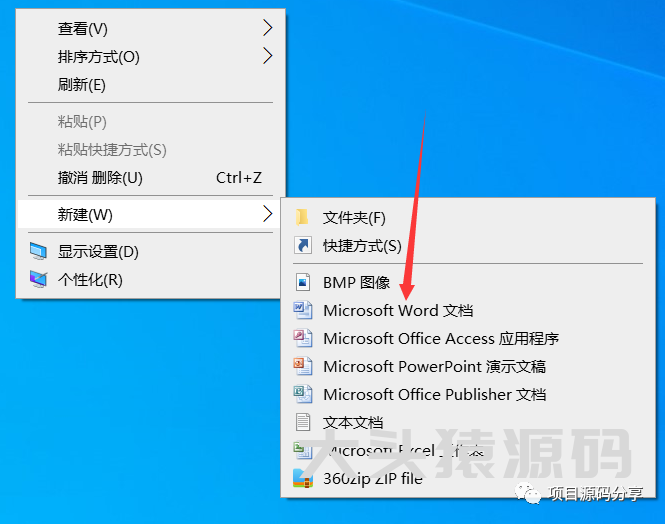Expand the 排序方式(O) submenu arrow
665x524 pixels.
click(267, 56)
